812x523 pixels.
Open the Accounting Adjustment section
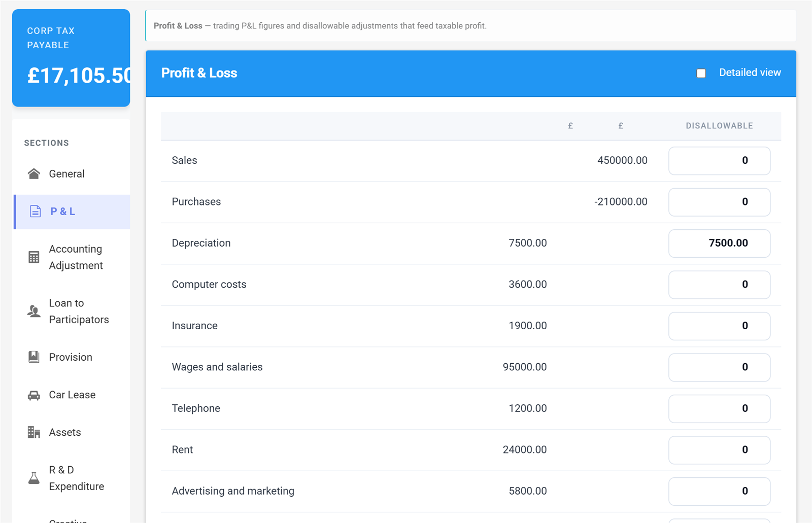72,257
